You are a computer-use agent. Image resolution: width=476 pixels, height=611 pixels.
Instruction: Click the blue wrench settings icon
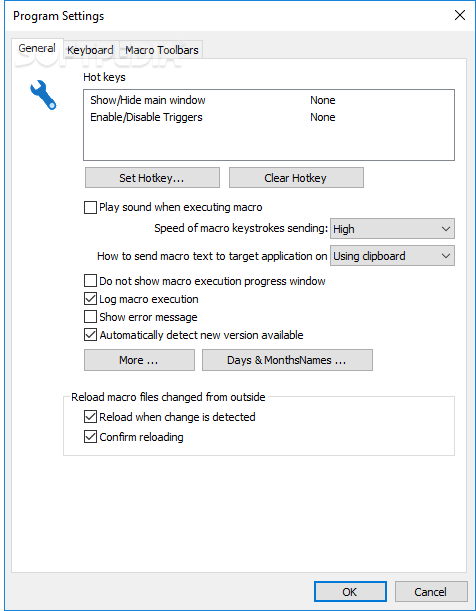[43, 95]
